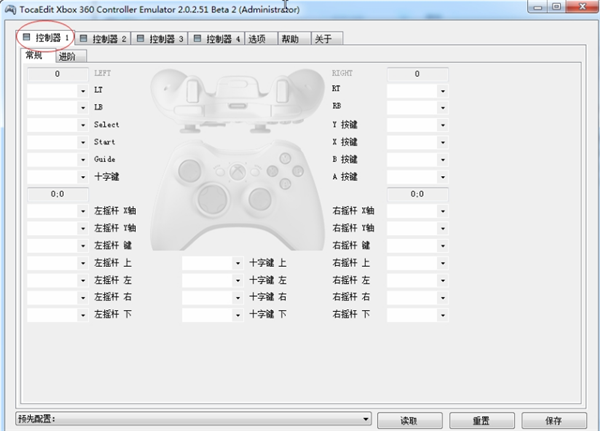
Task: Open the 左摇杆 键 dropdown
Action: pos(58,246)
